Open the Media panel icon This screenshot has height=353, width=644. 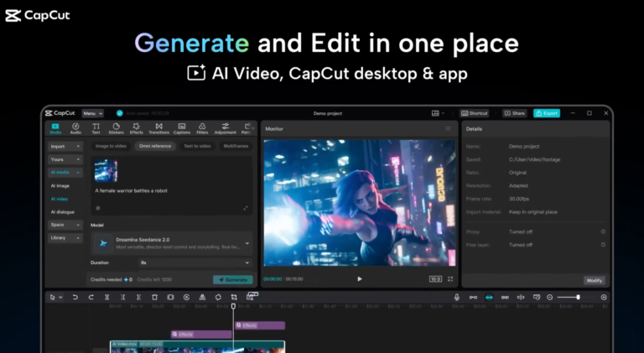click(55, 128)
